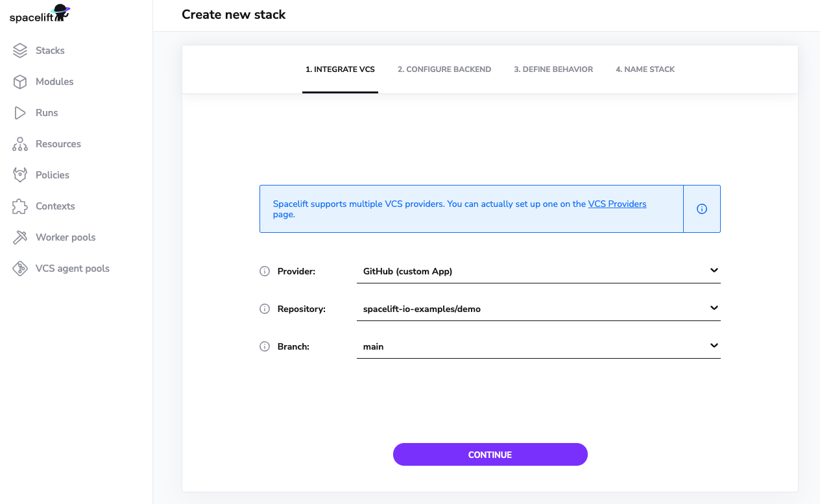Viewport: 820px width, 504px height.
Task: Expand the Branch dropdown
Action: (714, 346)
